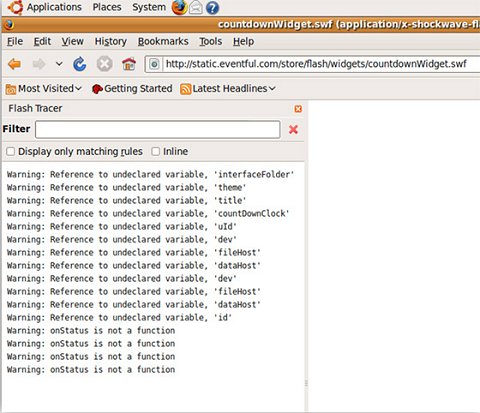
Task: Stop loading the page
Action: [104, 64]
